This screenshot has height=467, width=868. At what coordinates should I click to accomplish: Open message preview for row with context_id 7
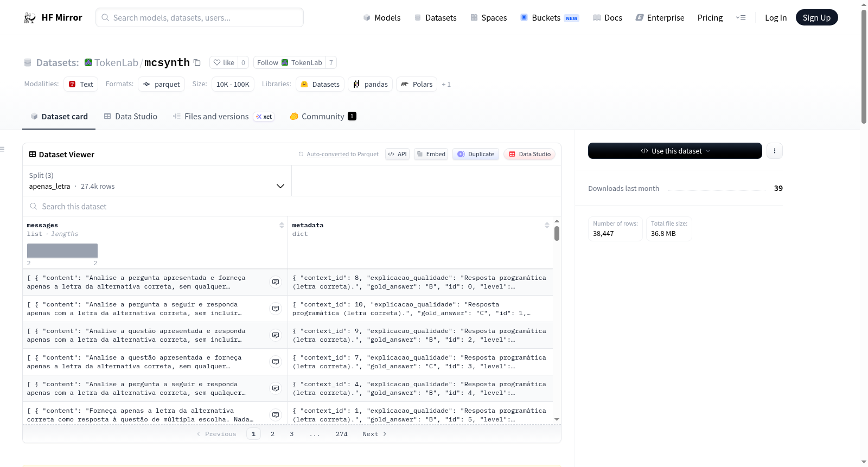[x=276, y=362]
